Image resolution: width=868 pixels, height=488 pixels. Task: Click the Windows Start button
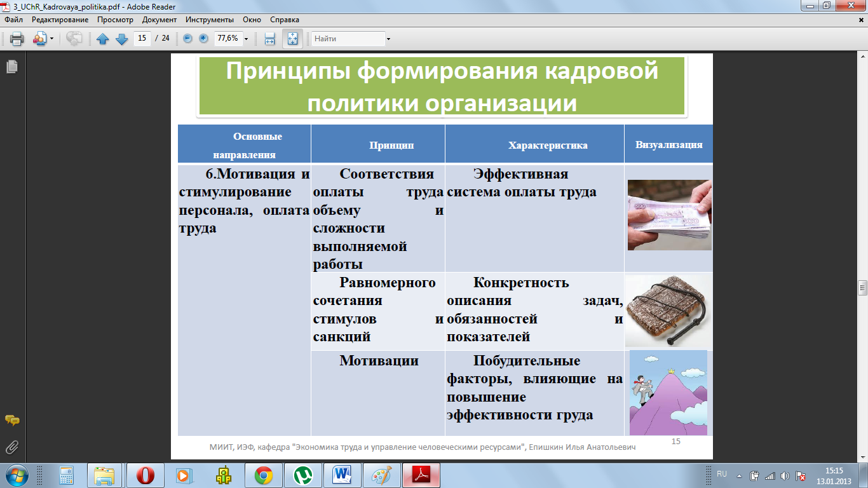pos(16,475)
